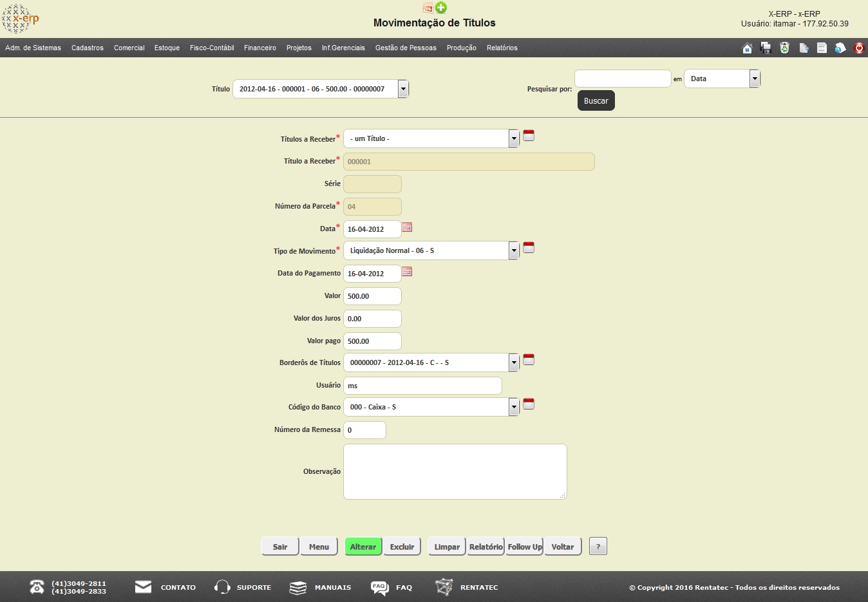This screenshot has width=868, height=602.
Task: Click the Valor input field
Action: [372, 296]
